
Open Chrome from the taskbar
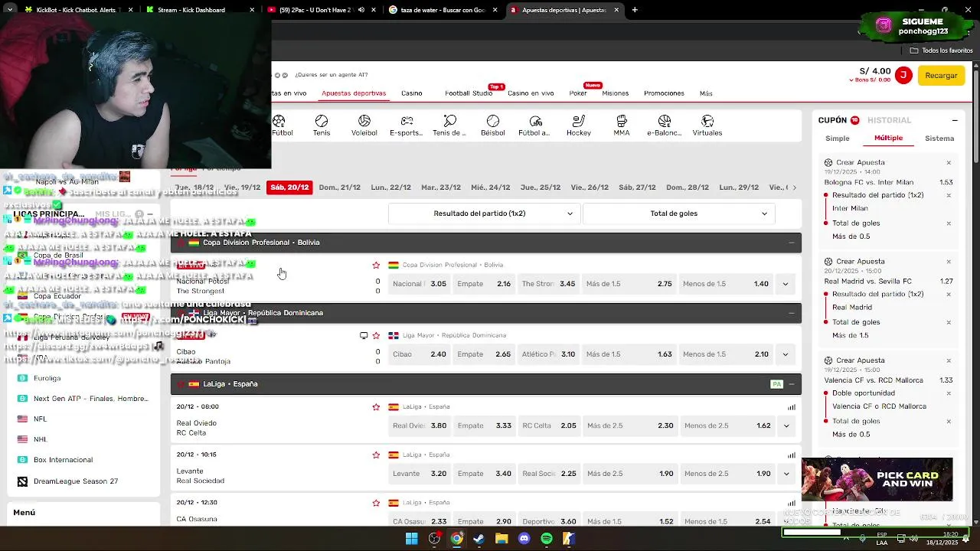tap(456, 539)
